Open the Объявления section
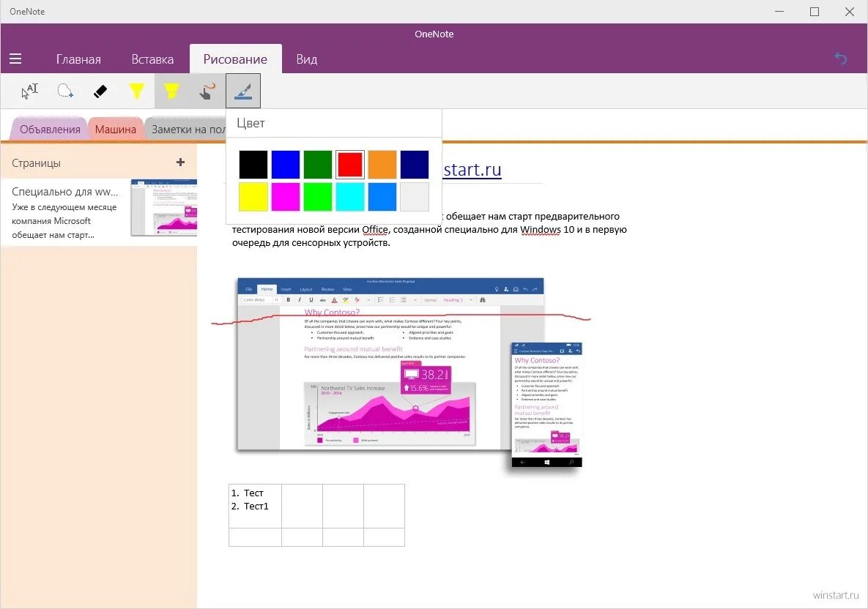 (x=48, y=128)
